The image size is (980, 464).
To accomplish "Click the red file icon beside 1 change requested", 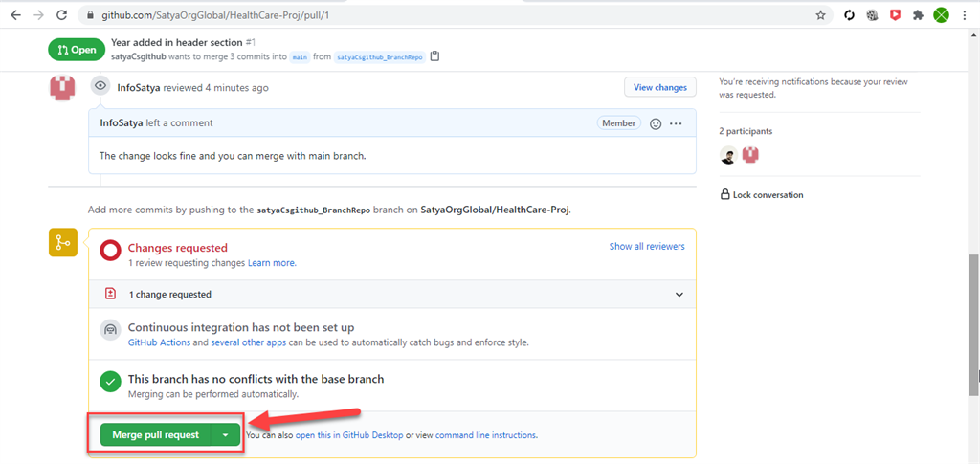I will (111, 294).
